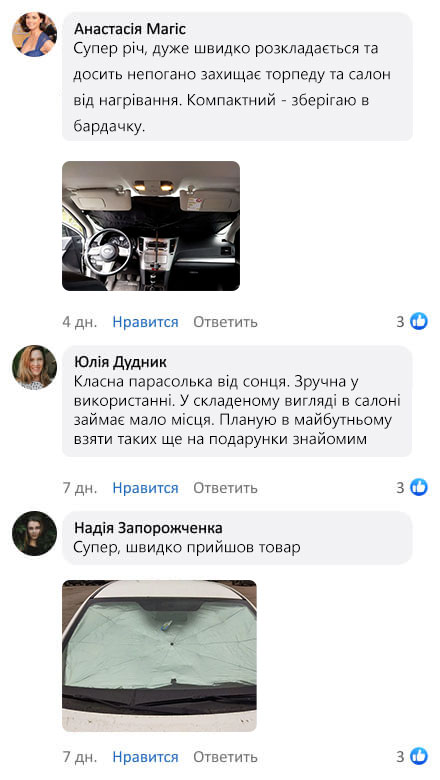Open the car interior photo attachment
440x780 pixels.
pyautogui.click(x=151, y=226)
